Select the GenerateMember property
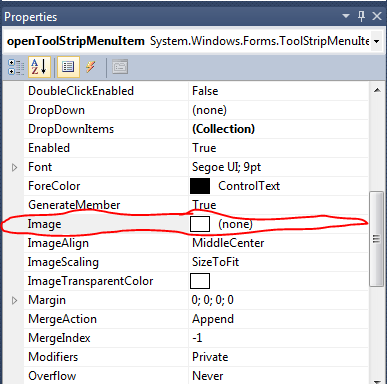Image resolution: width=387 pixels, height=384 pixels. coord(74,205)
